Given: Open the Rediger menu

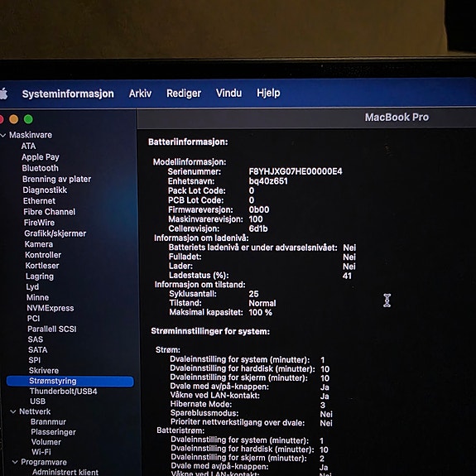Looking at the screenshot, I should click(184, 94).
